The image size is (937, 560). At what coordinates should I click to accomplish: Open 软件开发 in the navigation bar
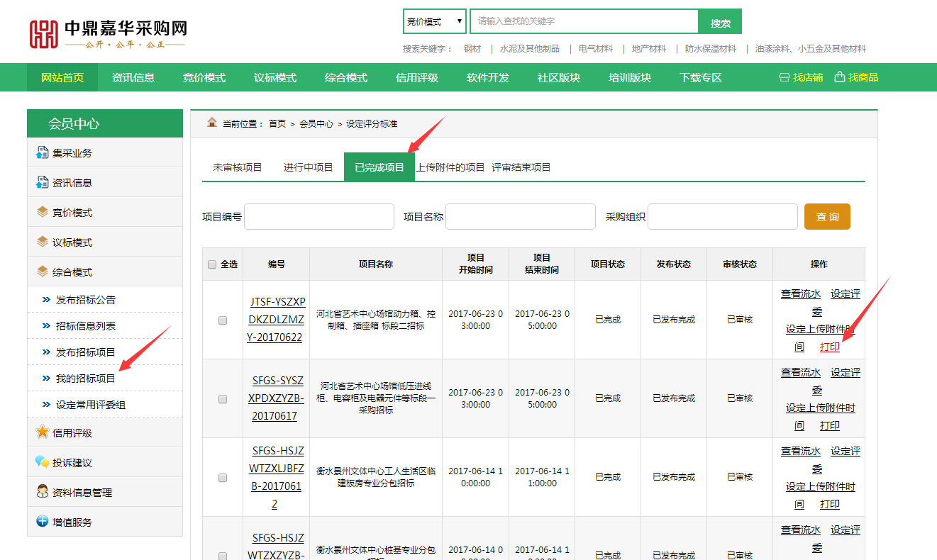tap(488, 77)
